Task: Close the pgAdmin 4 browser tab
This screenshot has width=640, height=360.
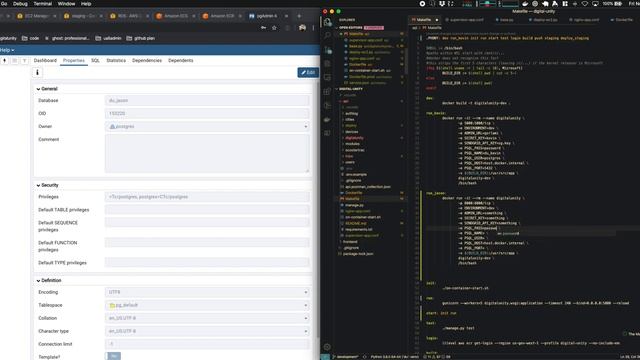Action: 286,16
